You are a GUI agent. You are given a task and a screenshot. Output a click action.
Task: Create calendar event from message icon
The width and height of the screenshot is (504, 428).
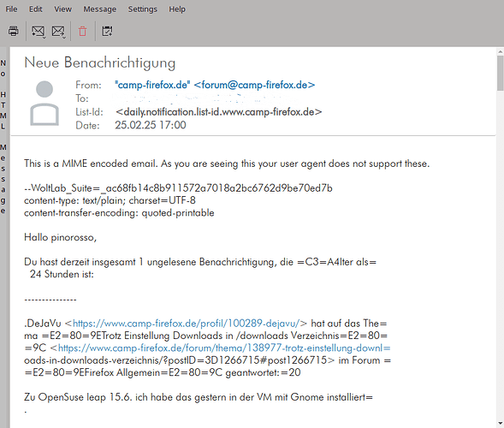tap(107, 31)
